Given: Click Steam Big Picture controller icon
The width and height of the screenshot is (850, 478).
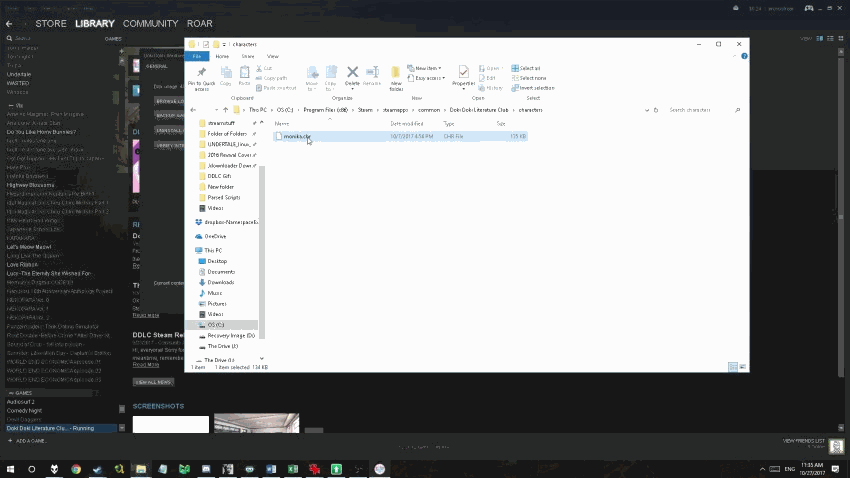Looking at the screenshot, I should tap(809, 8).
